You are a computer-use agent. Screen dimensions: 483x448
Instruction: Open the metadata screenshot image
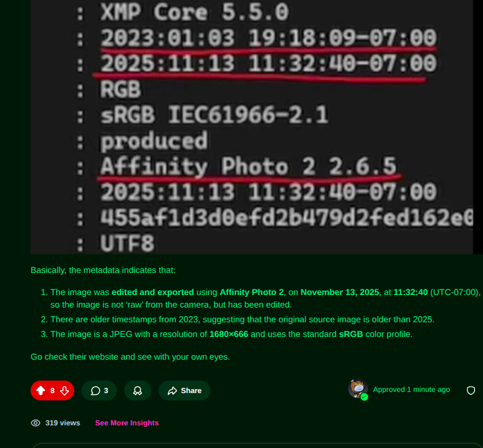click(x=252, y=127)
